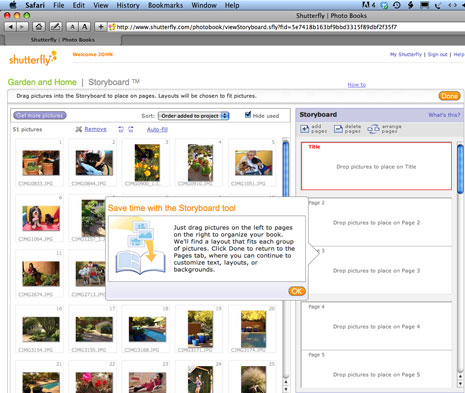Screen dimensions: 465x393
Task: Click OK in the Storyboard tip popup
Action: [297, 291]
